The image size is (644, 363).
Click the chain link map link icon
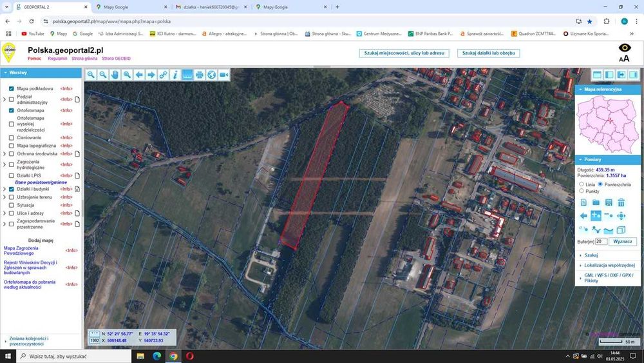tap(164, 75)
